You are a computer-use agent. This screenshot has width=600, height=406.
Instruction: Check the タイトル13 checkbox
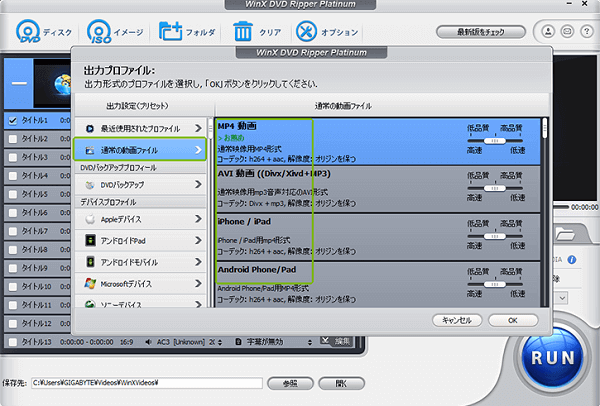point(13,342)
